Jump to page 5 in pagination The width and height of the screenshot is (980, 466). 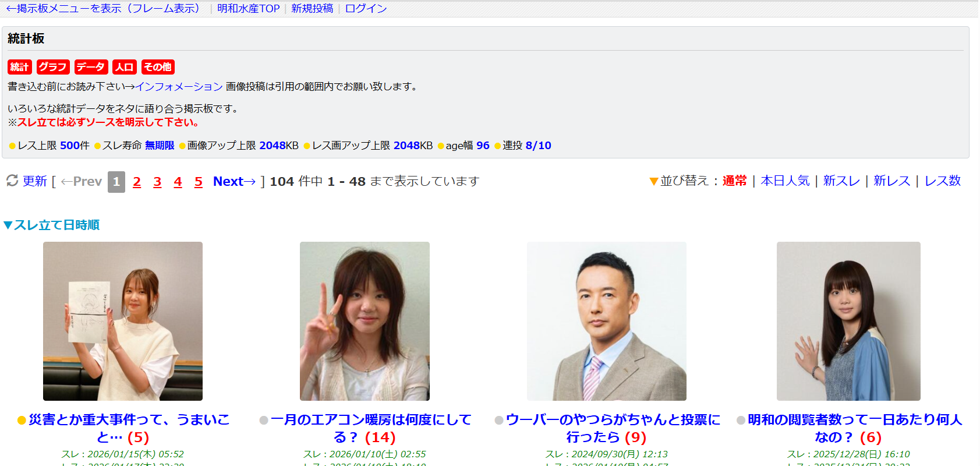pyautogui.click(x=199, y=182)
